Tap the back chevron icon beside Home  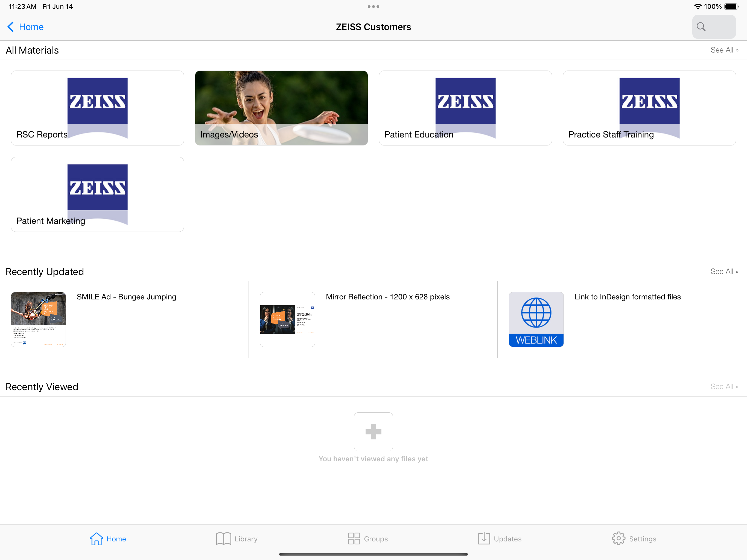click(10, 27)
